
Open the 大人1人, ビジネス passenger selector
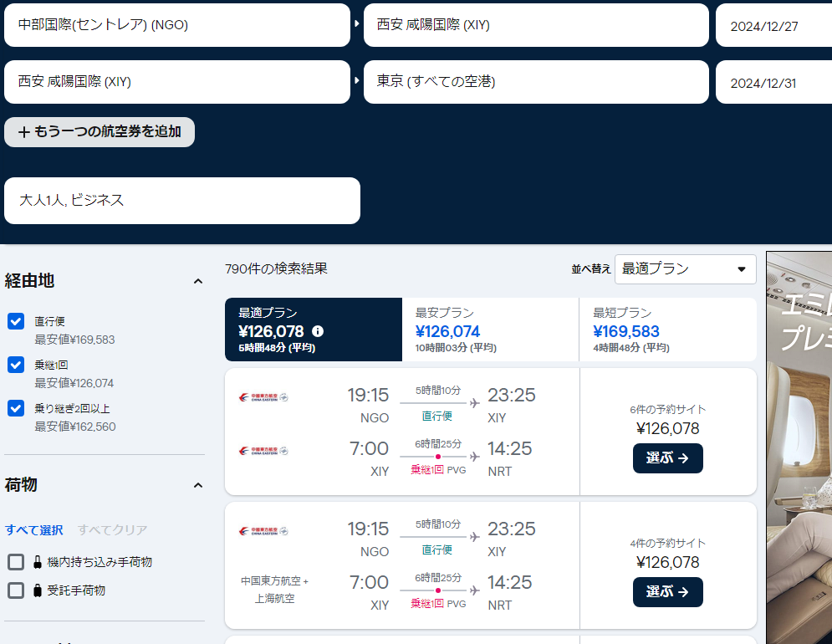[181, 201]
